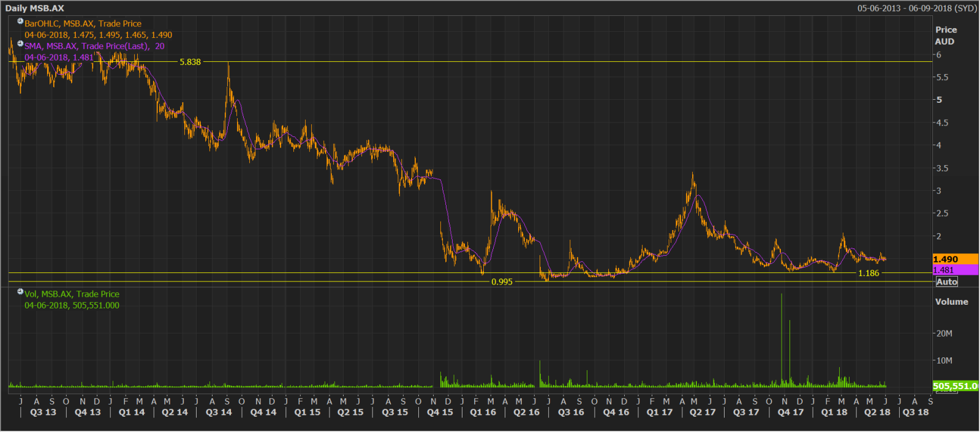Click the Volume axis header
The width and height of the screenshot is (980, 432).
[x=951, y=302]
